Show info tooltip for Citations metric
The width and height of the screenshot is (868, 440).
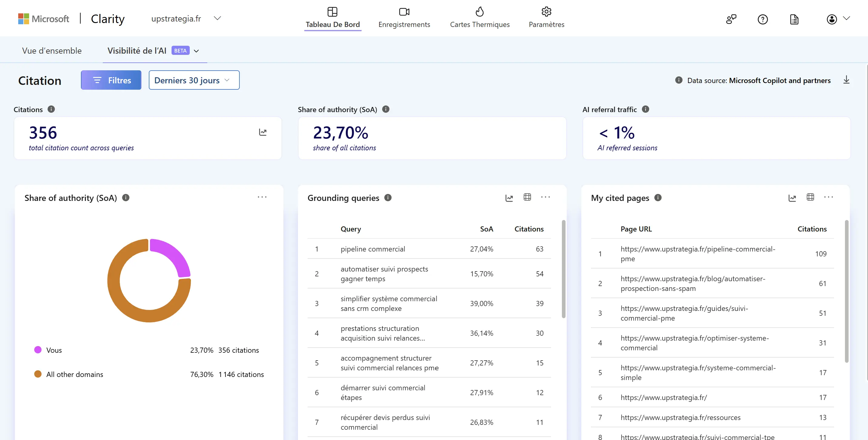[51, 109]
